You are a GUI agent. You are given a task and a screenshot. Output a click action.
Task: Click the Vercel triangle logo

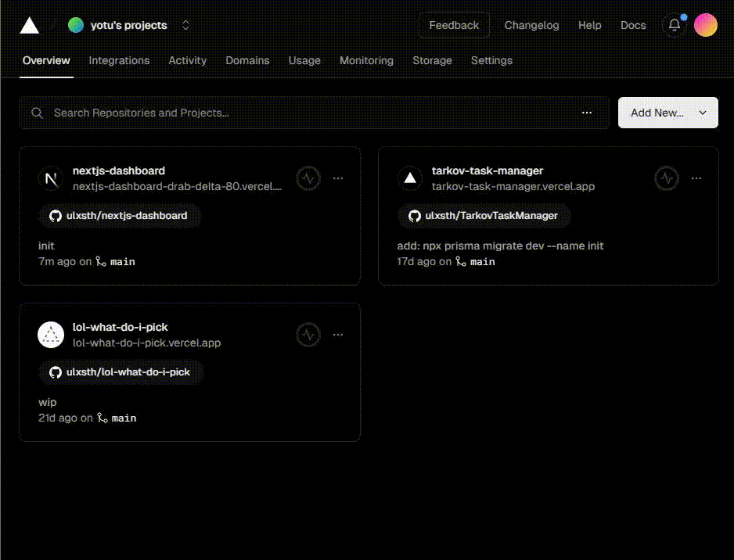30,25
